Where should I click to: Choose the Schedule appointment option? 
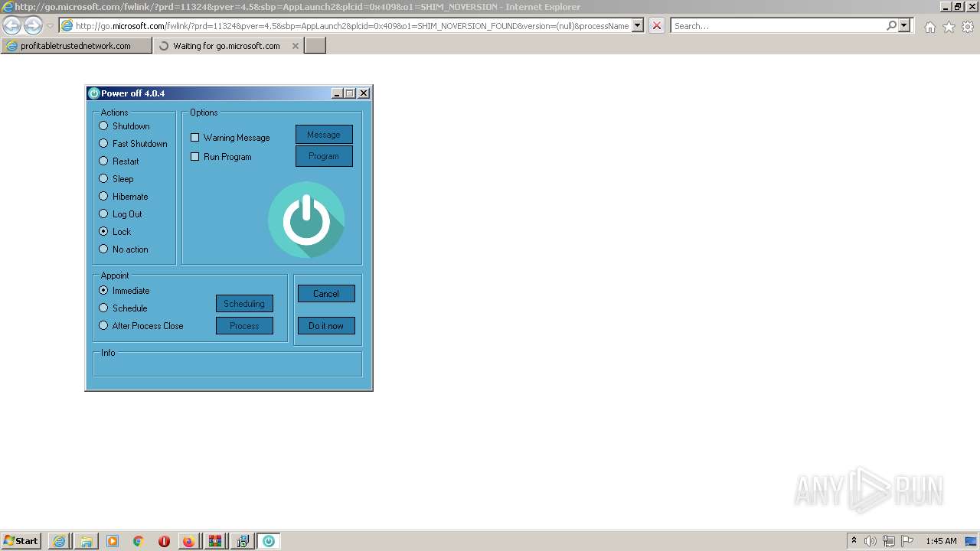(122, 308)
